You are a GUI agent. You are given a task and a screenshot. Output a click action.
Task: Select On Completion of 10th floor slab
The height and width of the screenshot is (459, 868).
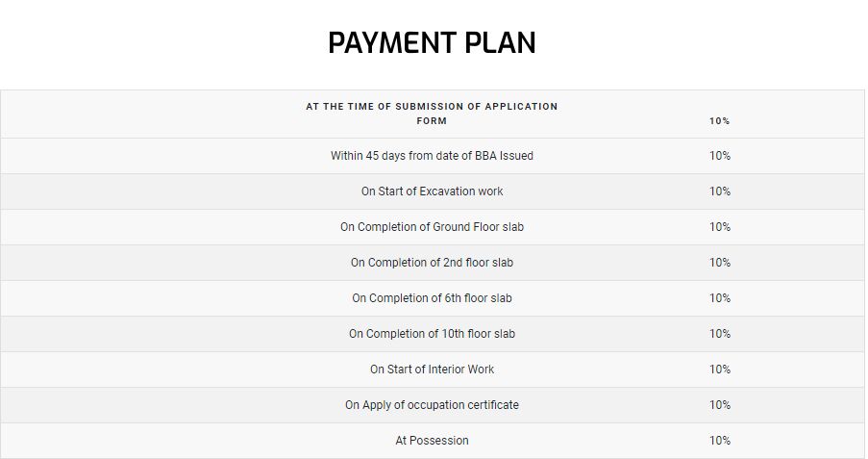(x=432, y=334)
